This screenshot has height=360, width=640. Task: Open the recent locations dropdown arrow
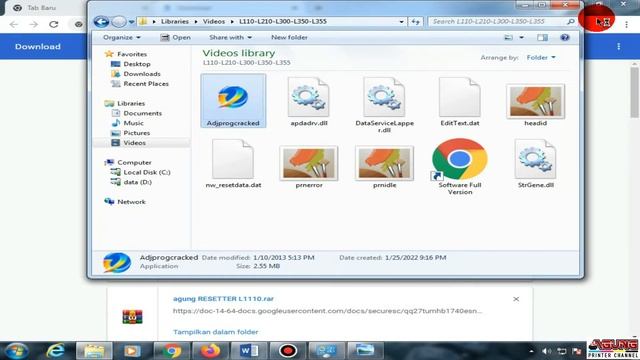point(131,22)
